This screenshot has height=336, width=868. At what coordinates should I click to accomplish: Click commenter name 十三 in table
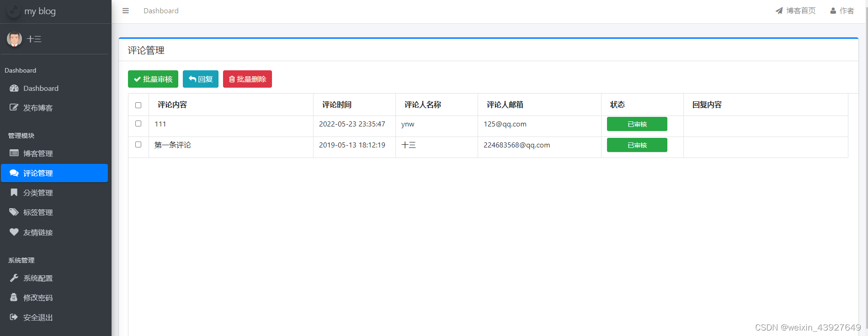click(409, 145)
